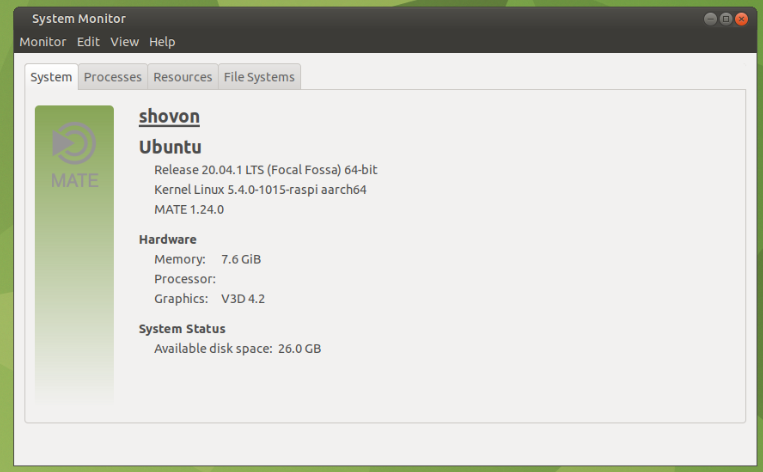
Task: Maximize the System Monitor window
Action: [726, 19]
